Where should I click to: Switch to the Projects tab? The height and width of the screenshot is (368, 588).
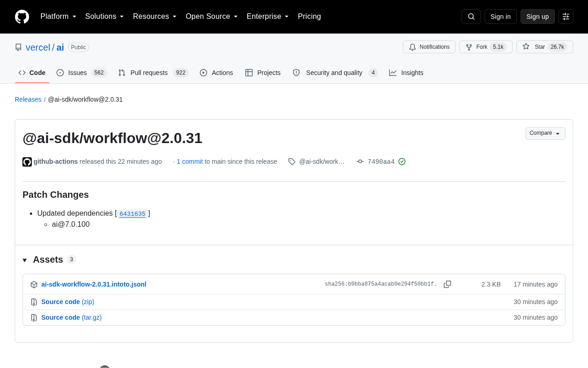[263, 73]
